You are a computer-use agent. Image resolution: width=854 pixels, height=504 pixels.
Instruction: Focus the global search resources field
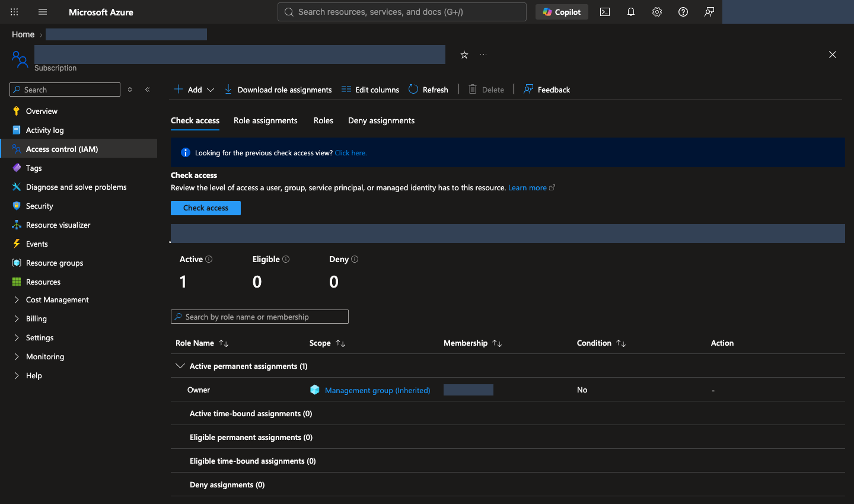402,12
